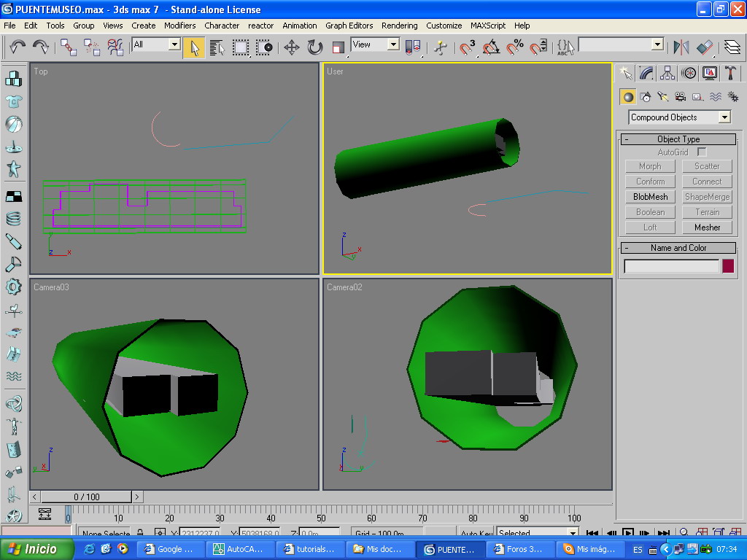The width and height of the screenshot is (747, 560).
Task: Choose Rectangular Selection Region tool
Action: click(241, 47)
